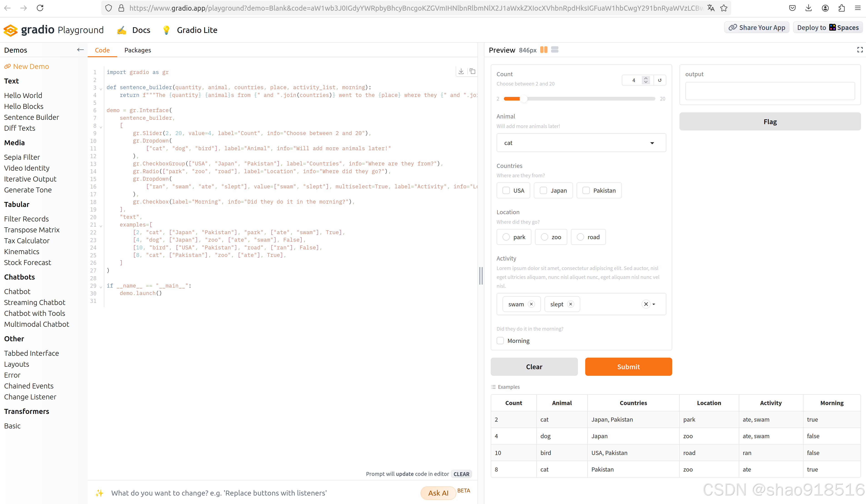Image resolution: width=866 pixels, height=504 pixels.
Task: Download the code using the download icon
Action: click(461, 71)
